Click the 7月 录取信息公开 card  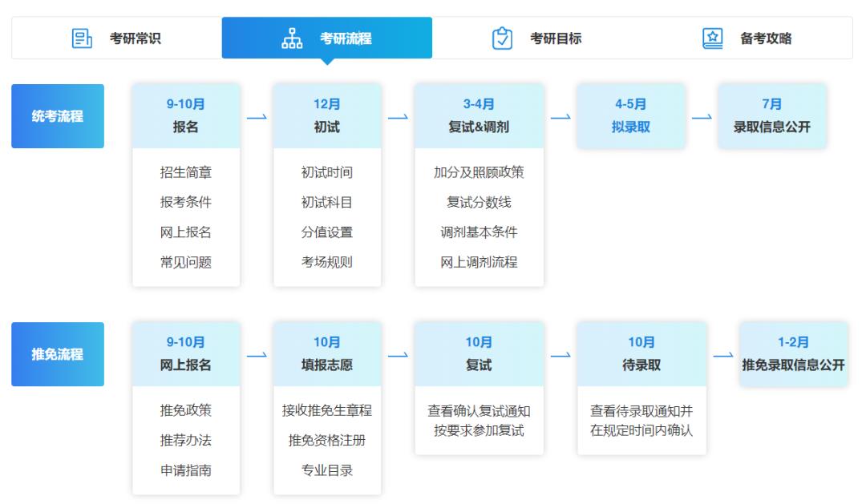pos(773,116)
